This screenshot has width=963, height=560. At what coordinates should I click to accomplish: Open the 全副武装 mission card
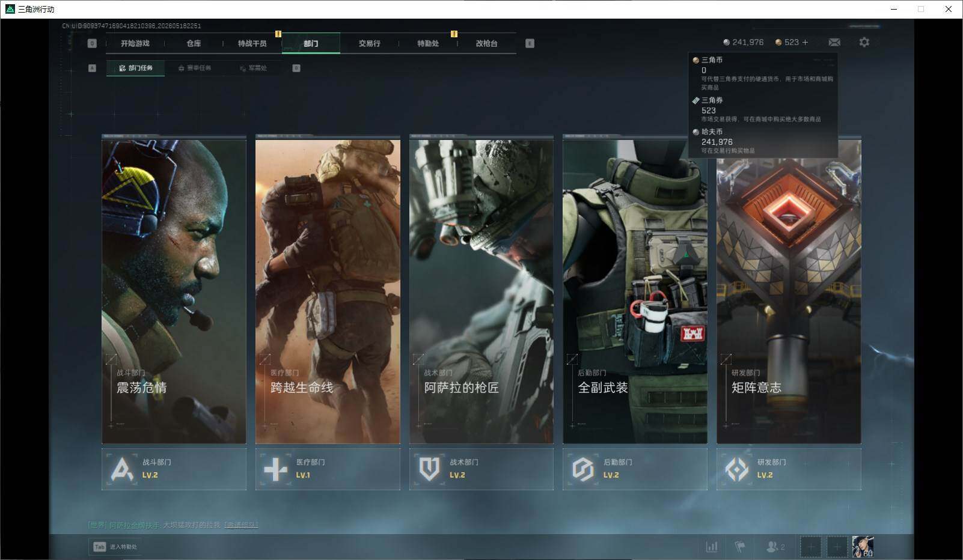[x=635, y=290]
